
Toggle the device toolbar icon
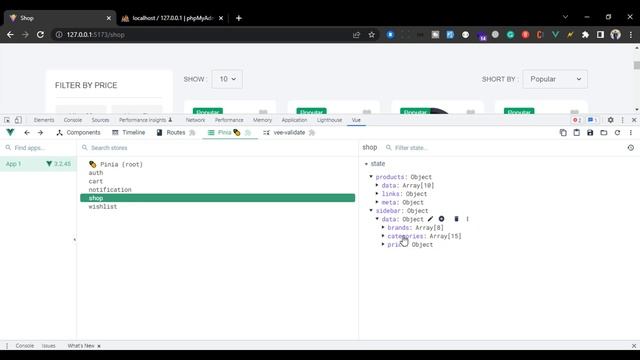pos(18,120)
